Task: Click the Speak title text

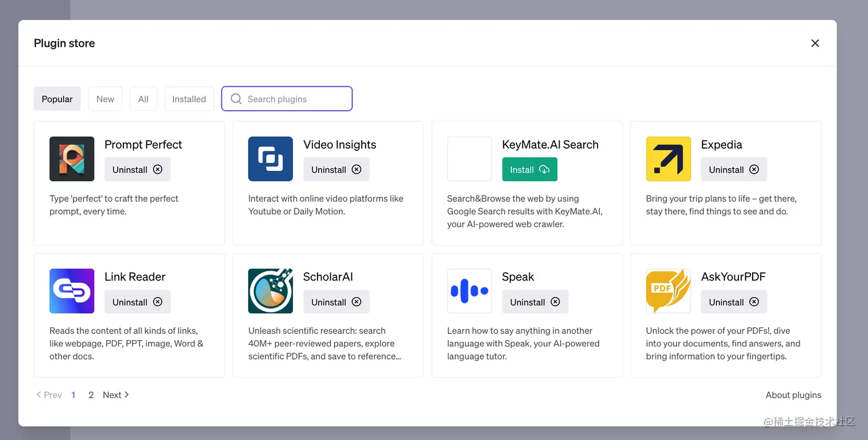Action: tap(518, 277)
